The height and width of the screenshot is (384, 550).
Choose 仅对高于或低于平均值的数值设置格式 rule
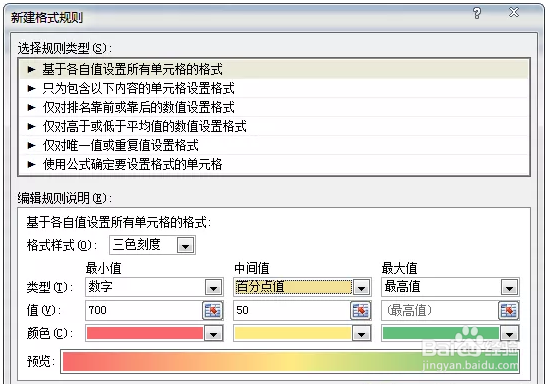click(x=274, y=126)
